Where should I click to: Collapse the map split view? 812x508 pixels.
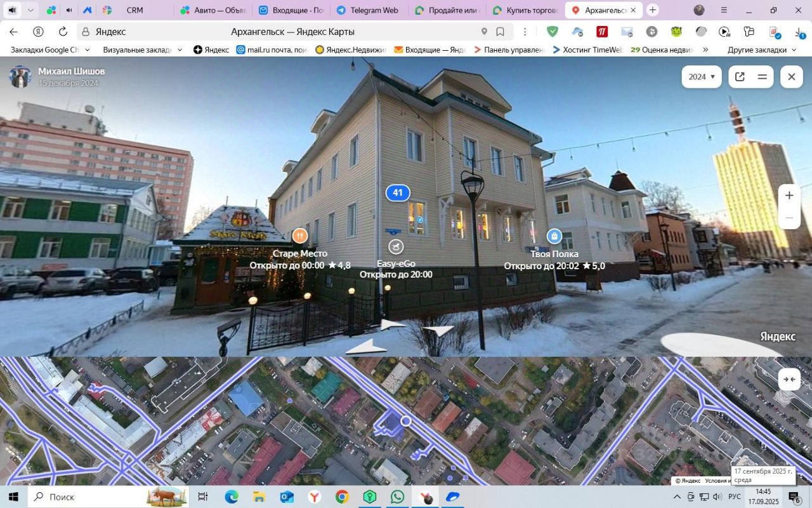pos(789,379)
